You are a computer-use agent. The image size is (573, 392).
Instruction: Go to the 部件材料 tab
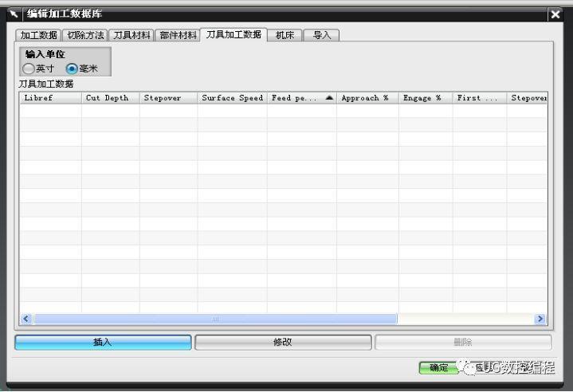pos(178,35)
